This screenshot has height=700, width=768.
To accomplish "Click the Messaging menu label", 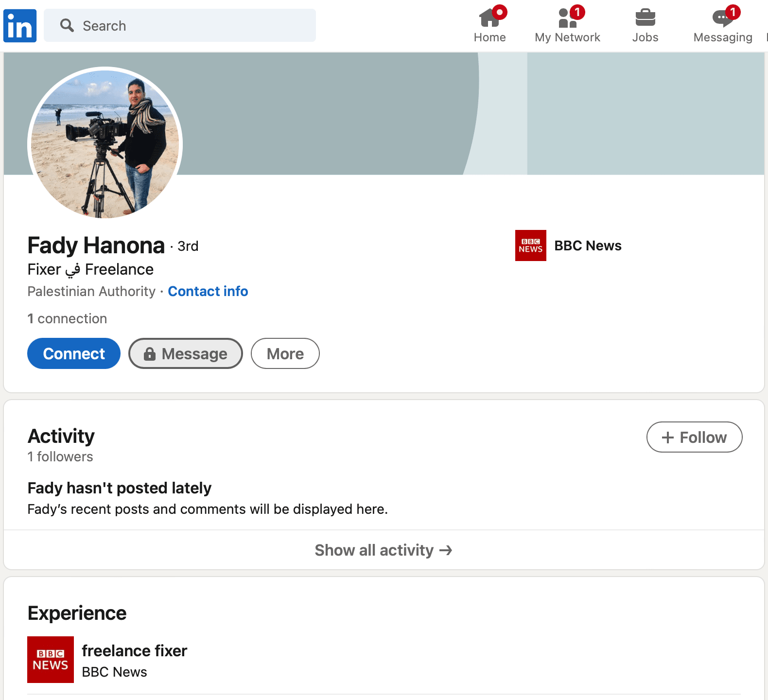I will pyautogui.click(x=723, y=37).
